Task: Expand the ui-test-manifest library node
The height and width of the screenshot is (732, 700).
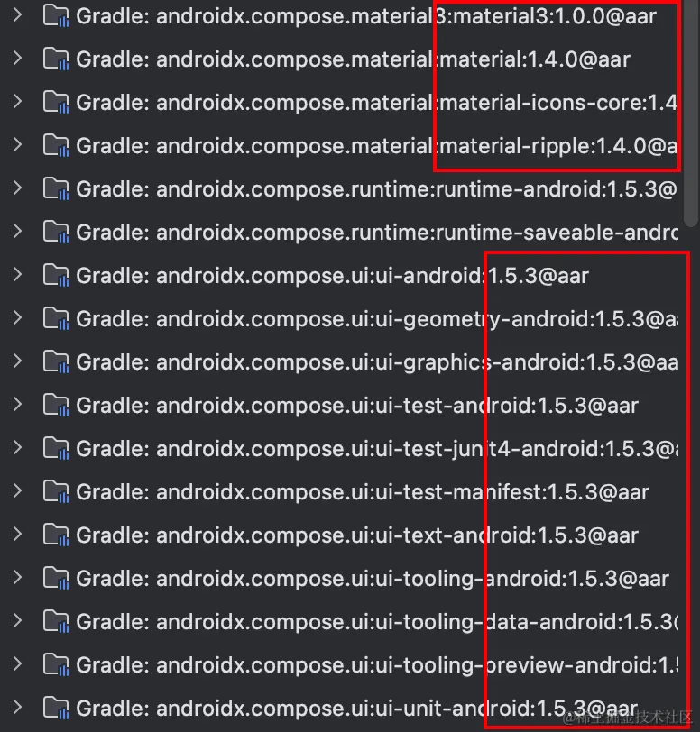Action: click(17, 491)
